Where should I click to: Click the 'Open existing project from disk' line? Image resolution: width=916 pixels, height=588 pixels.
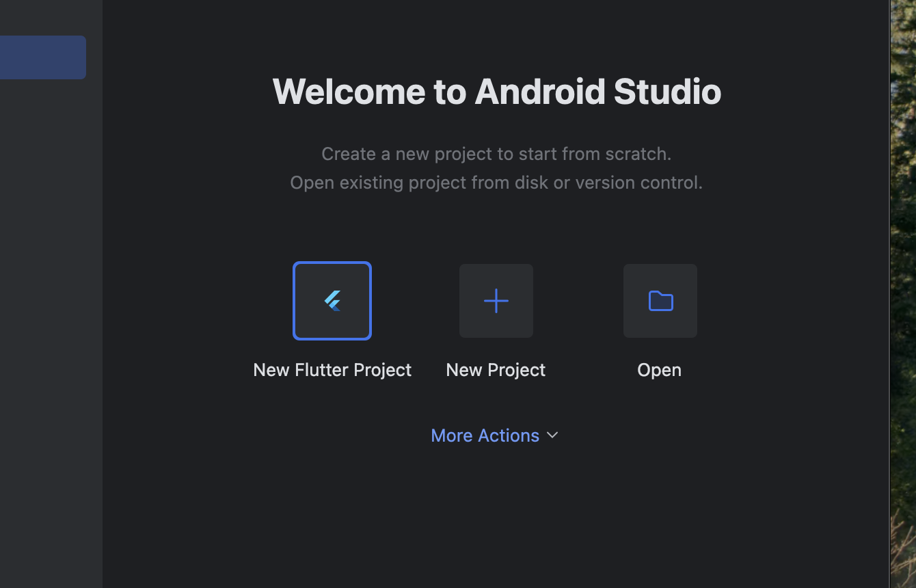pos(496,183)
